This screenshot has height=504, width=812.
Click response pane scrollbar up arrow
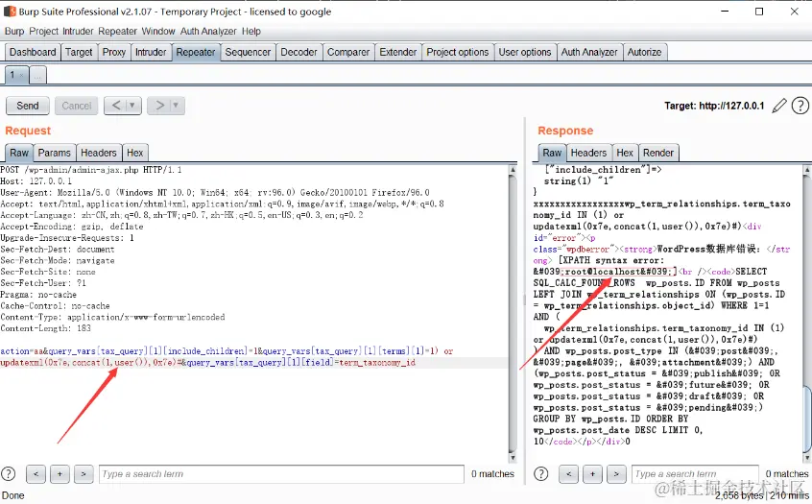(807, 169)
